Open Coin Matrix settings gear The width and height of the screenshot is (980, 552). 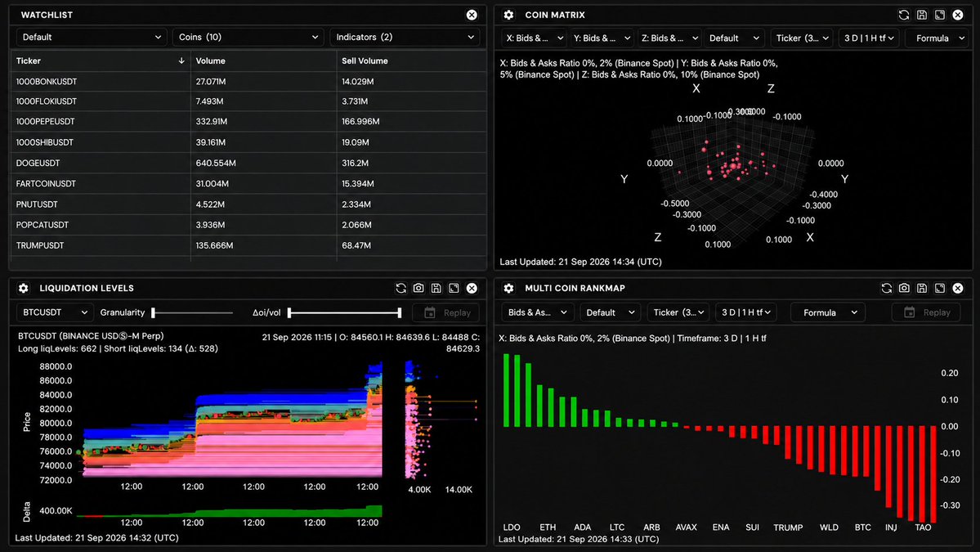(508, 15)
